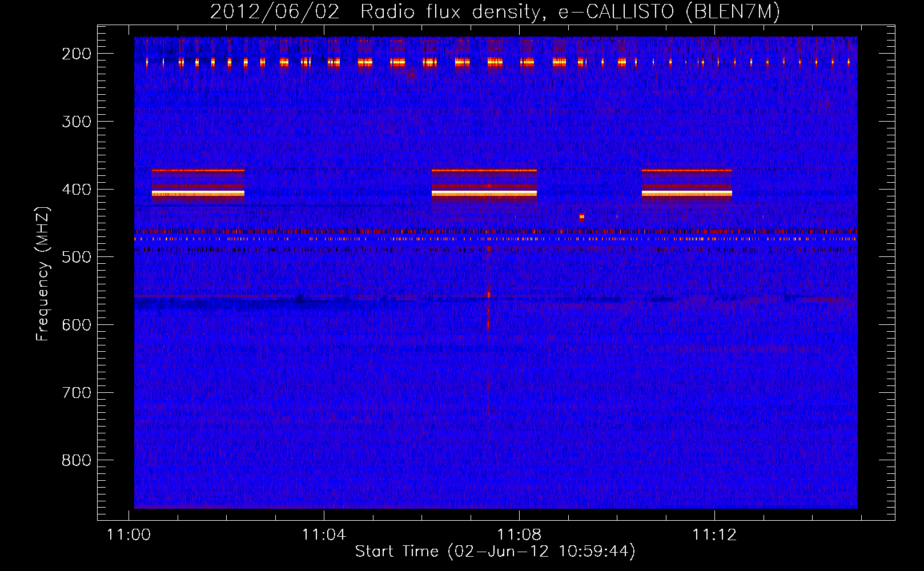Click the 11:04 time tick label
Image resolution: width=924 pixels, height=571 pixels.
point(324,534)
